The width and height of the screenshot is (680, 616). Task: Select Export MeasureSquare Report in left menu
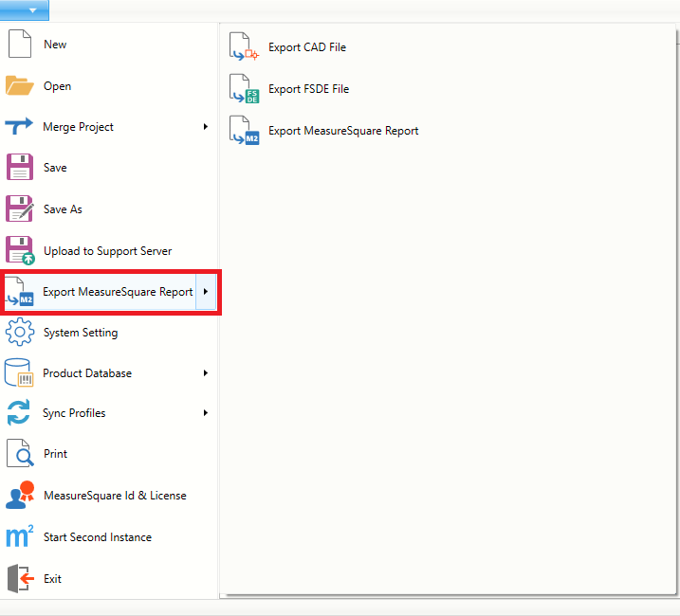point(118,291)
